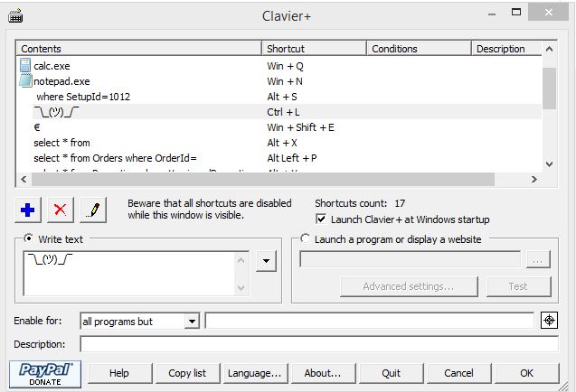Viewport: 576px width, 392px height.
Task: Minimize the Clavier+ window
Action: [492, 14]
